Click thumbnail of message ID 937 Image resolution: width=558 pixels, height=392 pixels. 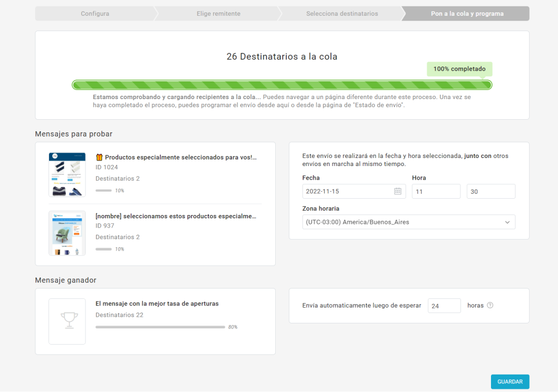(67, 233)
